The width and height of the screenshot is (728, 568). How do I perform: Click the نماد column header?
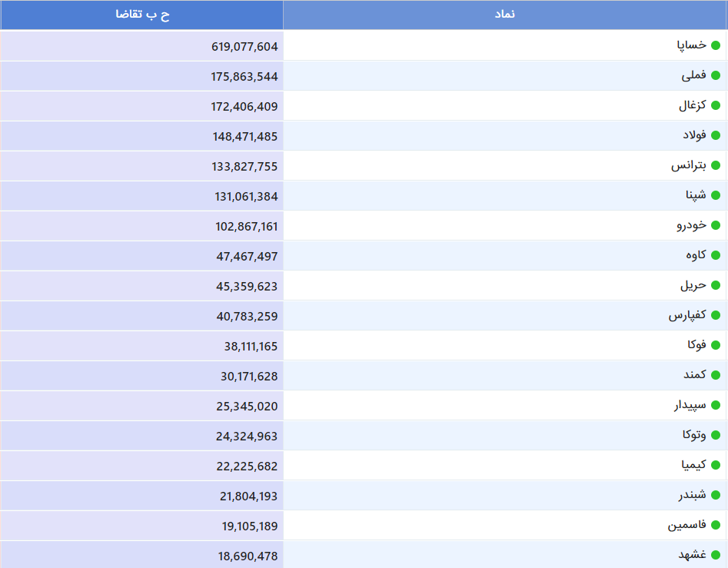tap(504, 15)
